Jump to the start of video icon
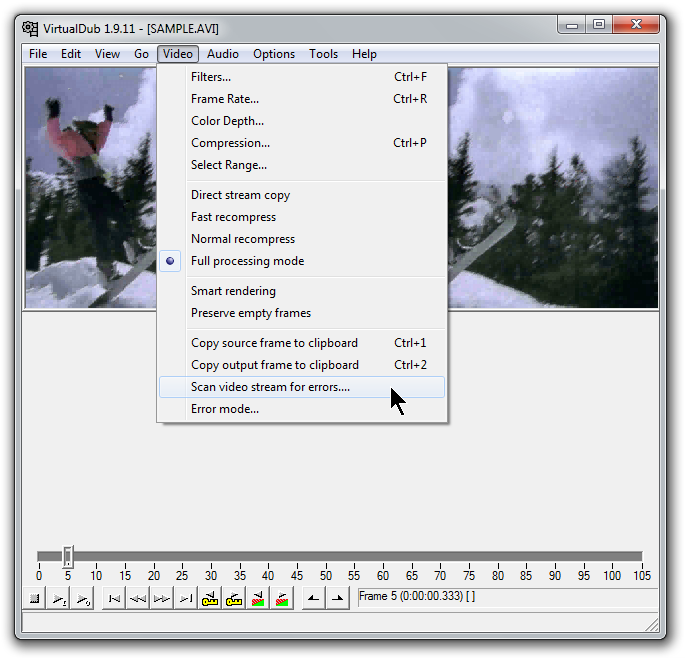The width and height of the screenshot is (685, 658). click(x=115, y=599)
